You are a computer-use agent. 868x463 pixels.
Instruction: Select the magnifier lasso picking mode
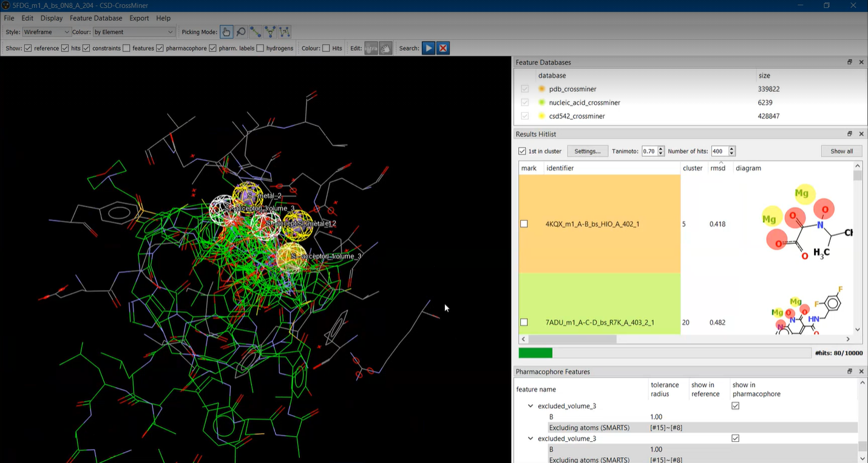tap(241, 32)
